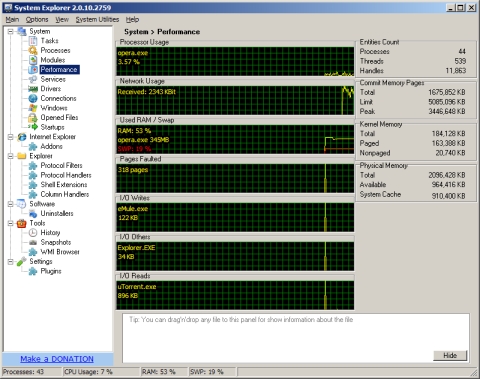Click the Services icon in tree
Screen dimensions: 480x379
coord(33,79)
